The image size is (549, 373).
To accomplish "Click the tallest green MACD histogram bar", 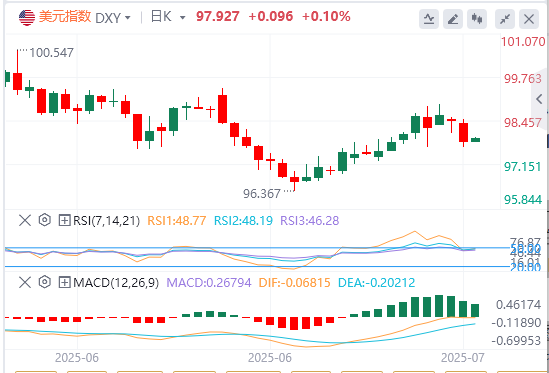I will (x=439, y=306).
